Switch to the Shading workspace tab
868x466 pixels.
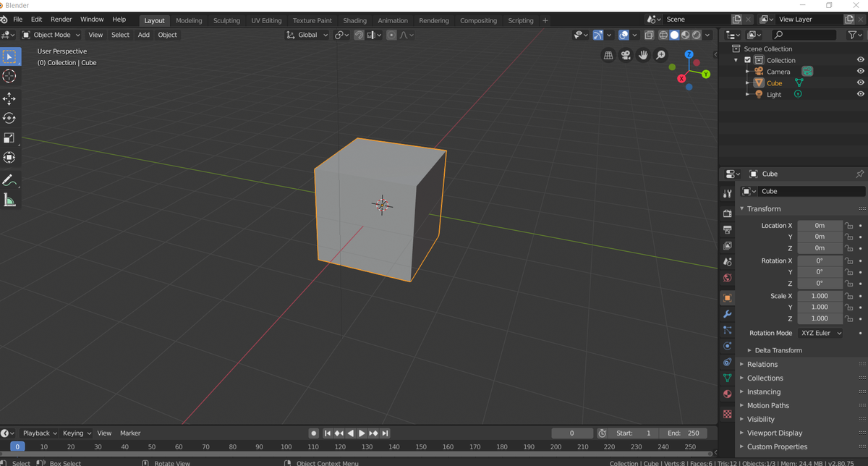[355, 20]
